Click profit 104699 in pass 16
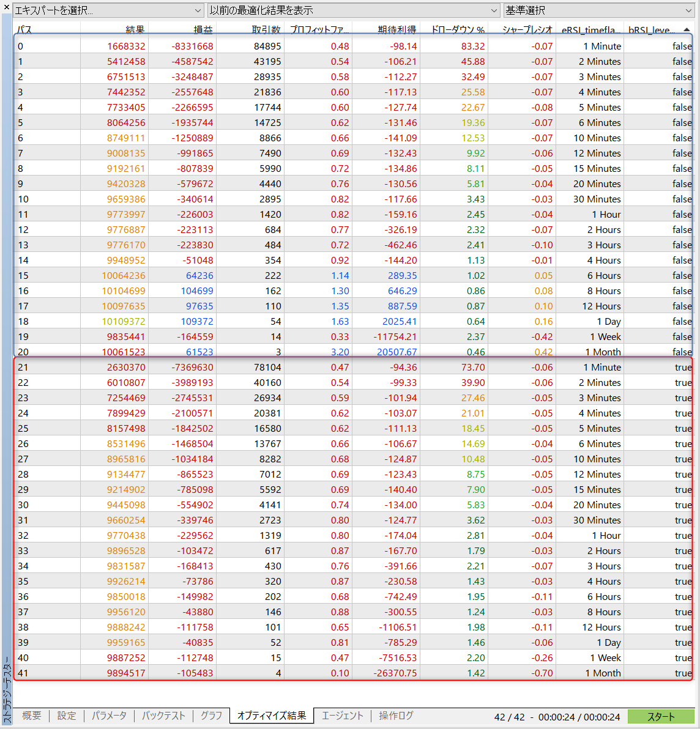 click(197, 290)
